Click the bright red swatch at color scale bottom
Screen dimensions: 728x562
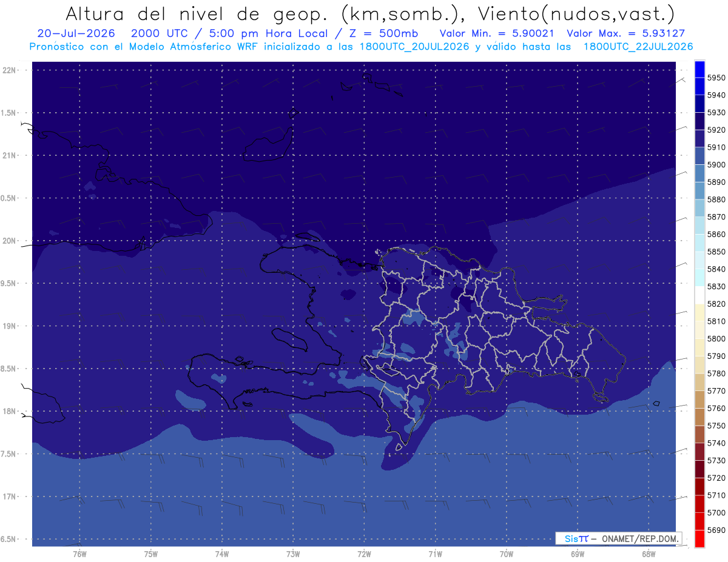tap(699, 538)
